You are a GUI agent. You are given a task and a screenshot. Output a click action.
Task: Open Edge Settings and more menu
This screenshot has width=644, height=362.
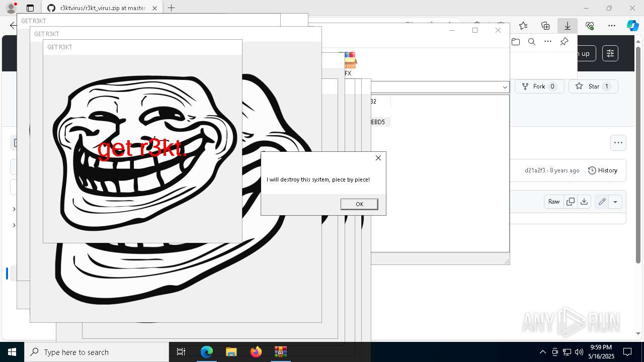pyautogui.click(x=612, y=26)
